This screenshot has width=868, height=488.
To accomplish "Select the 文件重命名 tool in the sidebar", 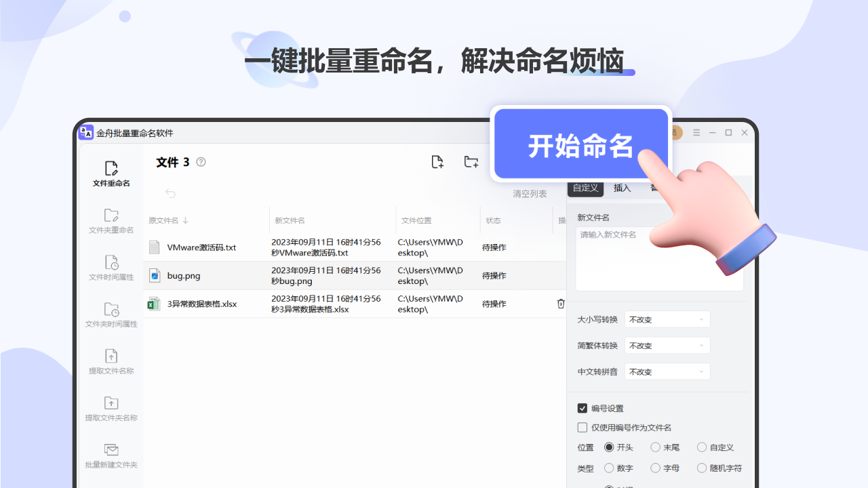I will 111,174.
